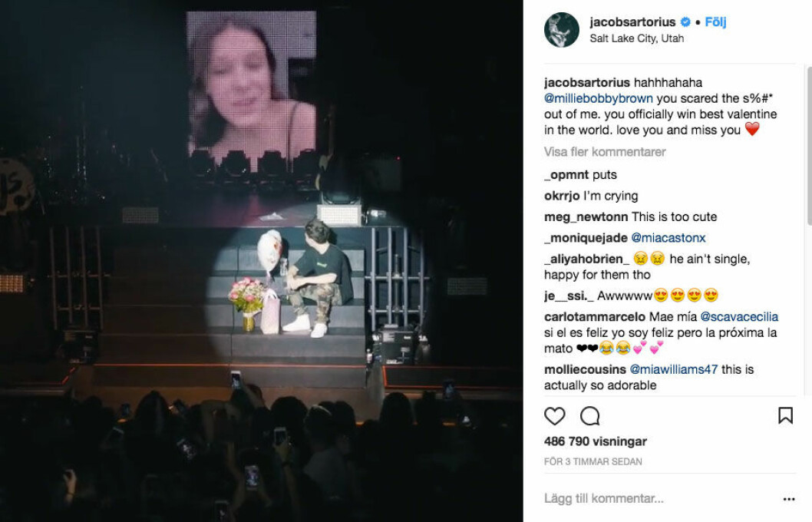Open the jacobsartorius username in header

[x=632, y=21]
